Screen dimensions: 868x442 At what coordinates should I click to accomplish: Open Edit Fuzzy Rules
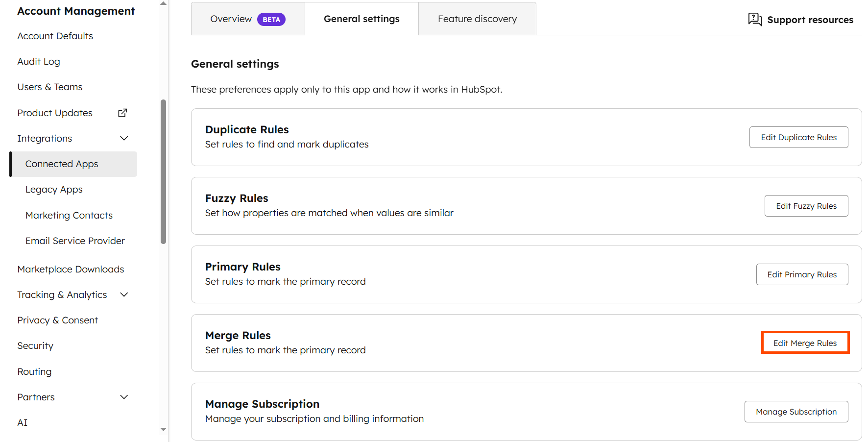click(806, 206)
